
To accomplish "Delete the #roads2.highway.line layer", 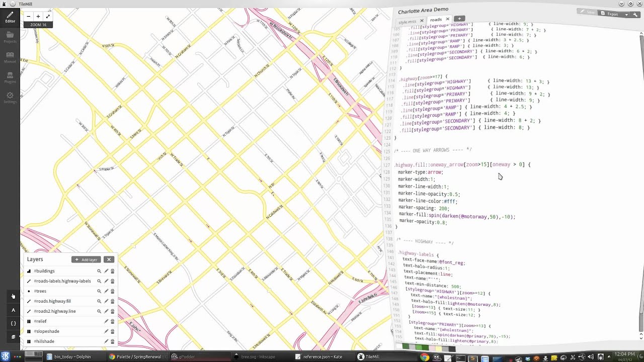I will [x=112, y=311].
